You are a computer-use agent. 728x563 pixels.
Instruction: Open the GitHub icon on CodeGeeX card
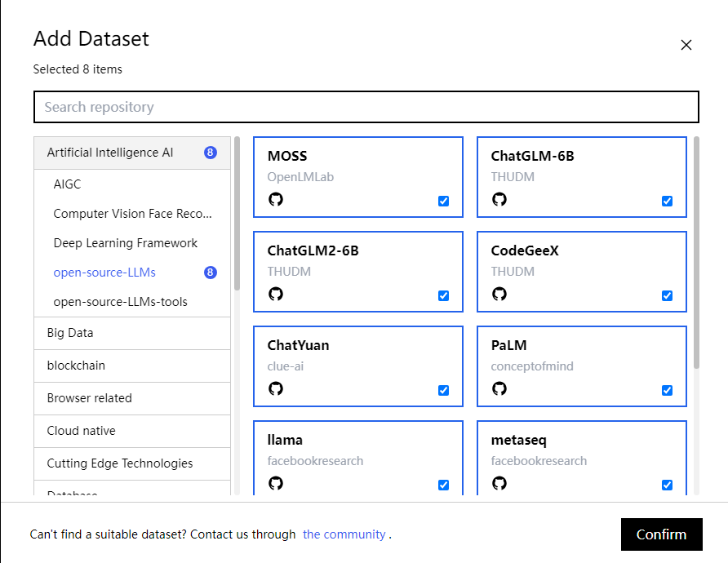click(x=499, y=294)
